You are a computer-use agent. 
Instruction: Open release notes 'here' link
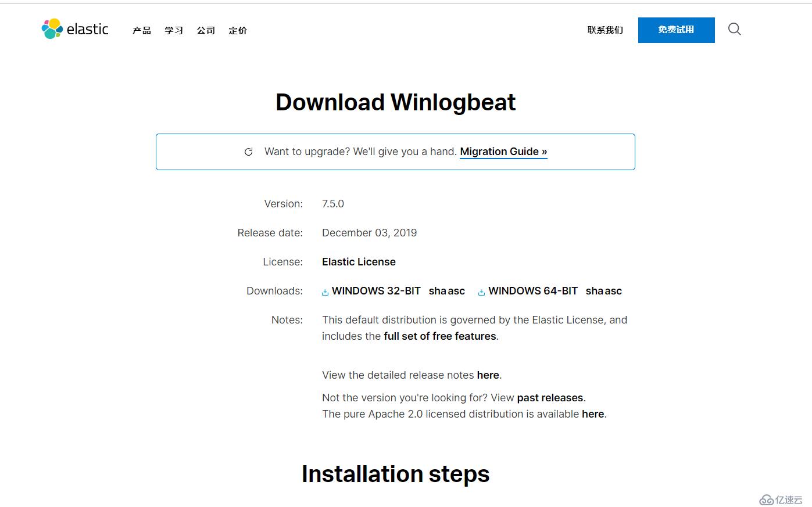pyautogui.click(x=488, y=375)
